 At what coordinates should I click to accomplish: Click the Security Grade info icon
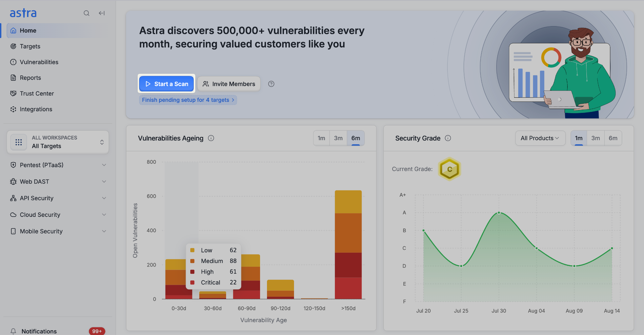[x=448, y=138]
